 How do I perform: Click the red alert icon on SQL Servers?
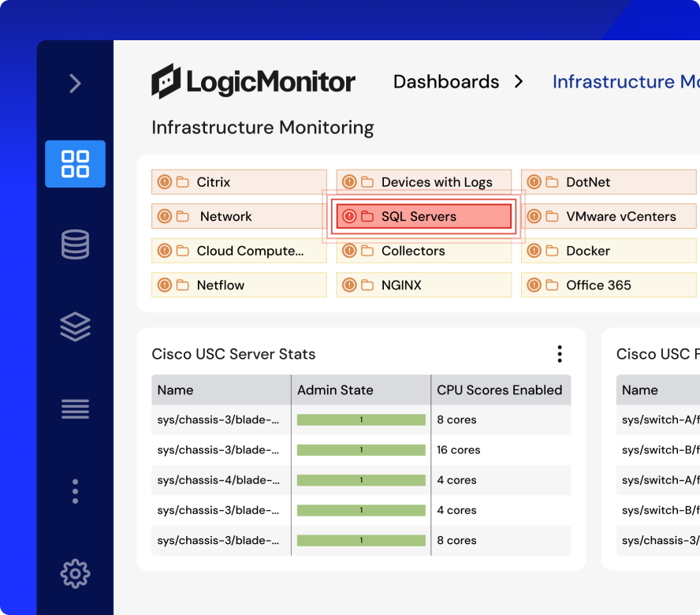[x=349, y=216]
